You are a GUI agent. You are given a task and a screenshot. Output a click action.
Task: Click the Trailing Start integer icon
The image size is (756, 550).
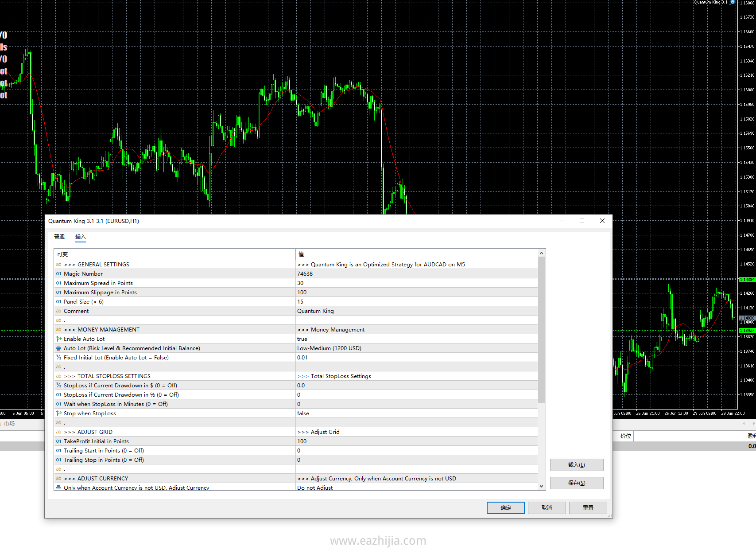click(x=58, y=451)
